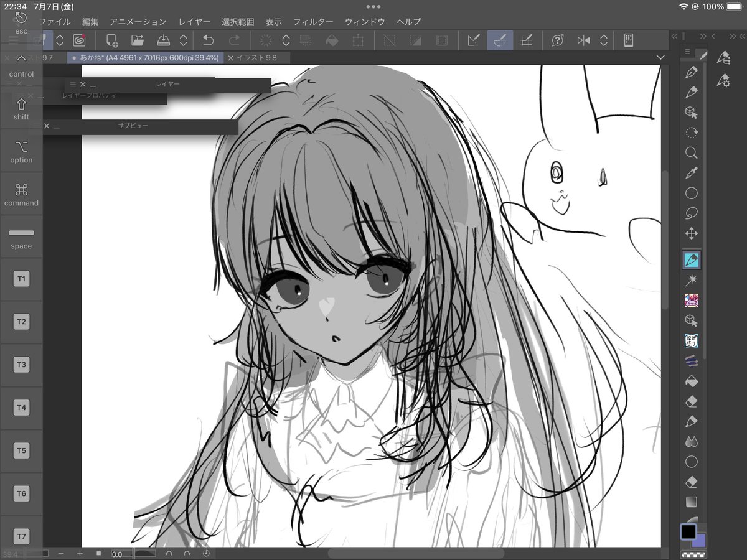Open the ファイル menu
This screenshot has height=560, width=747.
55,22
